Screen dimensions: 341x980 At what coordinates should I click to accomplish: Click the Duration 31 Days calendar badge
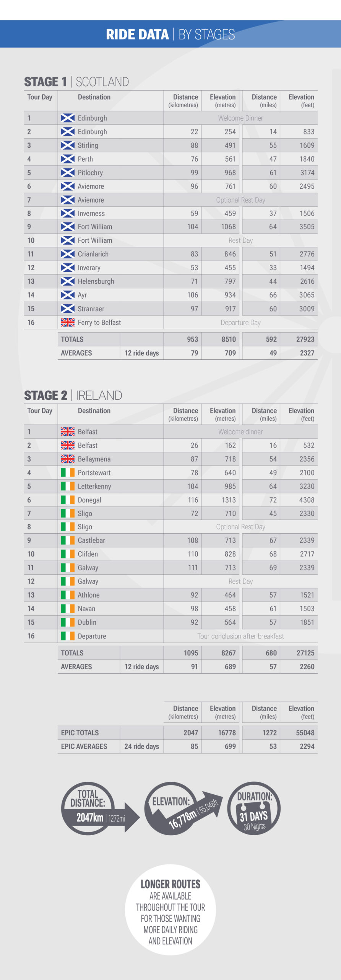(254, 808)
